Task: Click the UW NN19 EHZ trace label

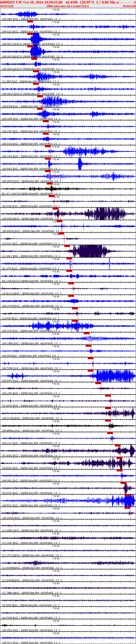Action: [32, 57]
